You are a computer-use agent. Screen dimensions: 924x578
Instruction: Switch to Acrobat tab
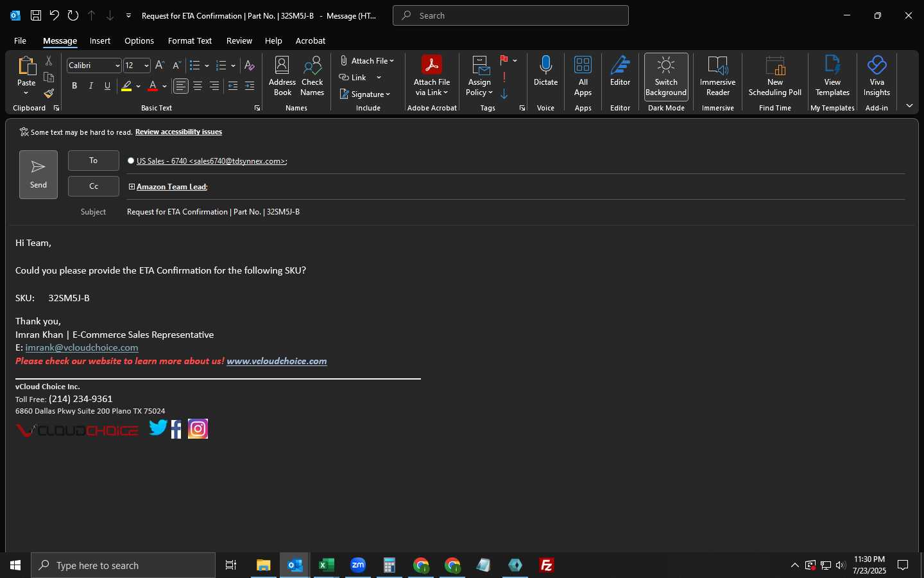click(x=311, y=40)
